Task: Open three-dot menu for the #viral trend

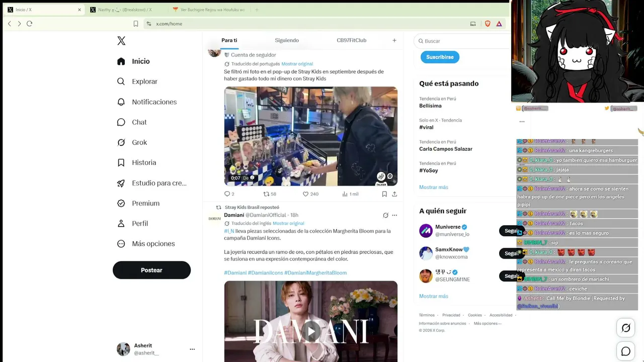Action: 522,121
